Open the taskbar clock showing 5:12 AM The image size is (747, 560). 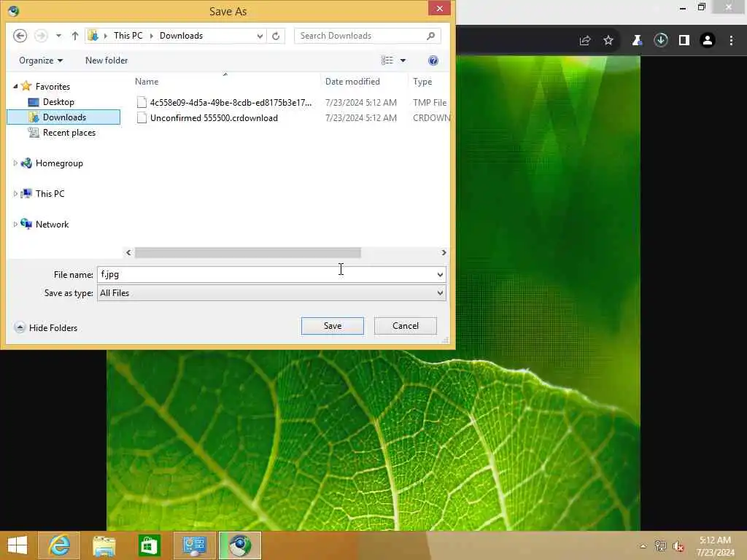click(x=715, y=545)
